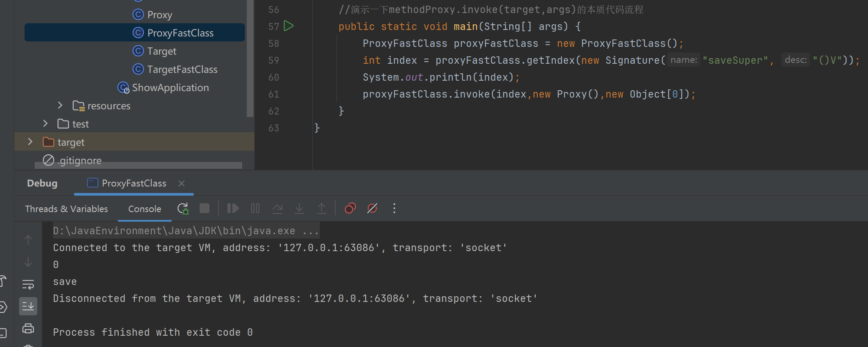Viewport: 868px width, 347px height.
Task: Select the target folder row
Action: pos(134,142)
